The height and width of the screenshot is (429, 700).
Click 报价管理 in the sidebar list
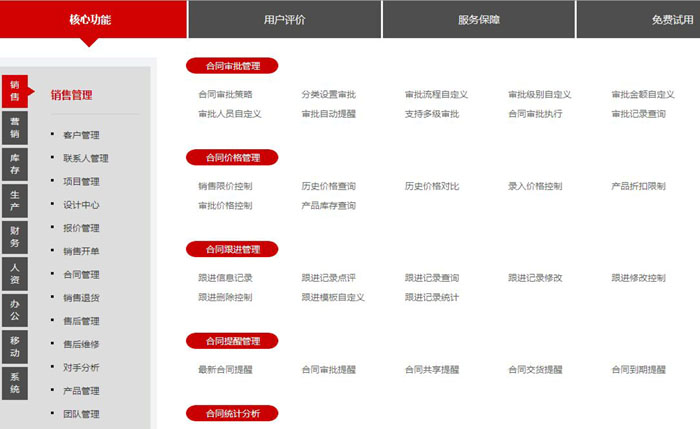81,228
